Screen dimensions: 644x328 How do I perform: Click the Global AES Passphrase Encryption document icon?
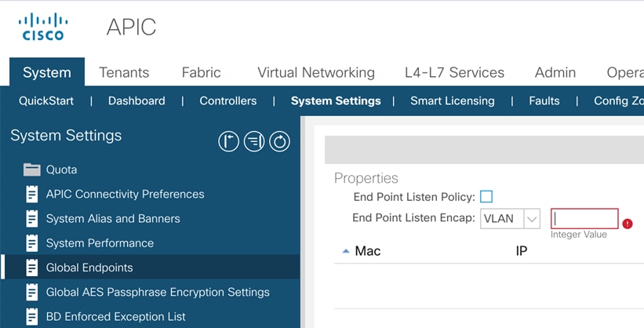point(32,292)
